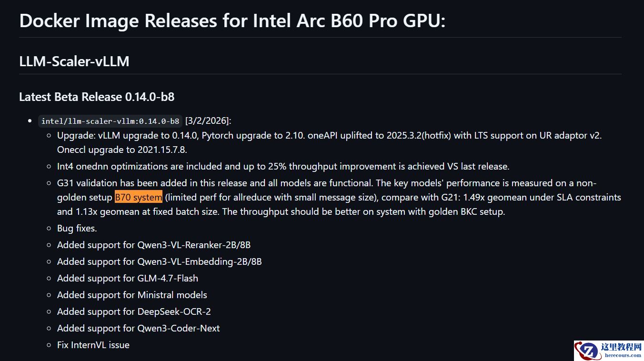Viewport: 644px width, 361px height.
Task: Click the Latest Beta Release 0.14.0-b8 heading
Action: [97, 97]
